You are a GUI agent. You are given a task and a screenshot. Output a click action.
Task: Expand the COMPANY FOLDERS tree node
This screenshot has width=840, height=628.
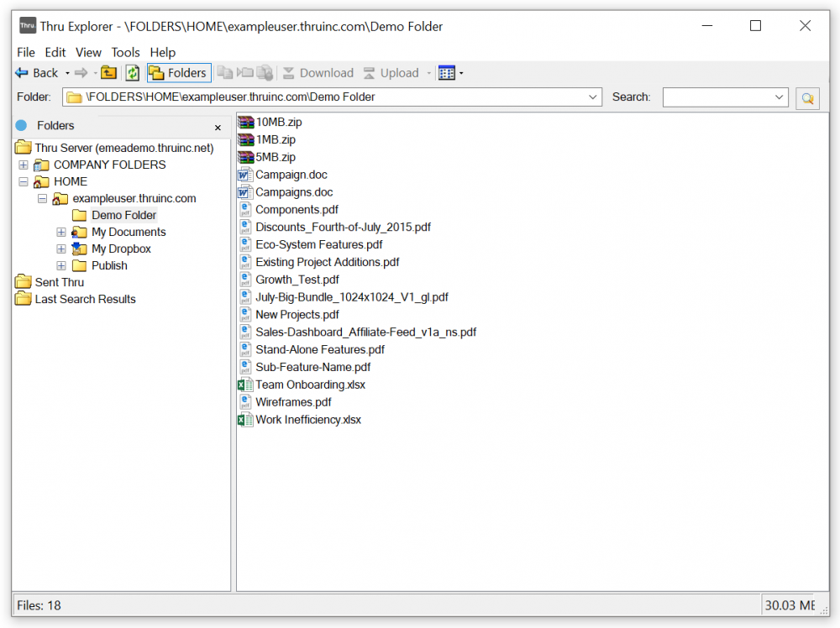click(23, 165)
